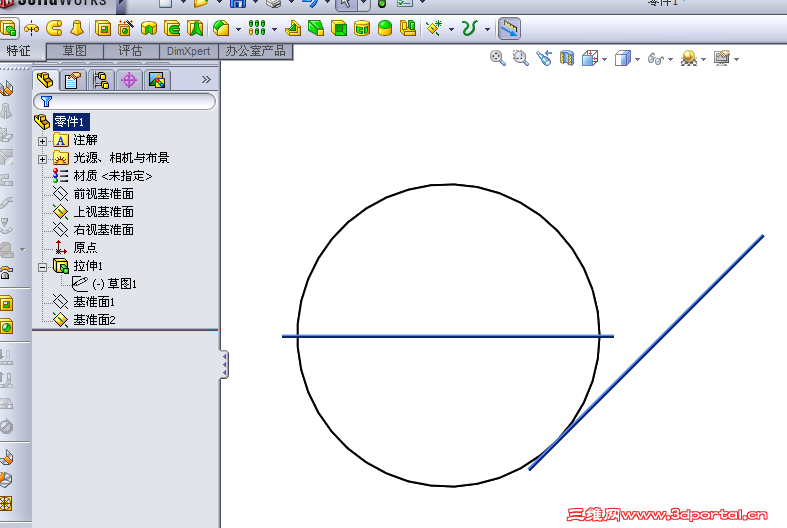
Task: Switch to the 评估 tab
Action: point(131,51)
